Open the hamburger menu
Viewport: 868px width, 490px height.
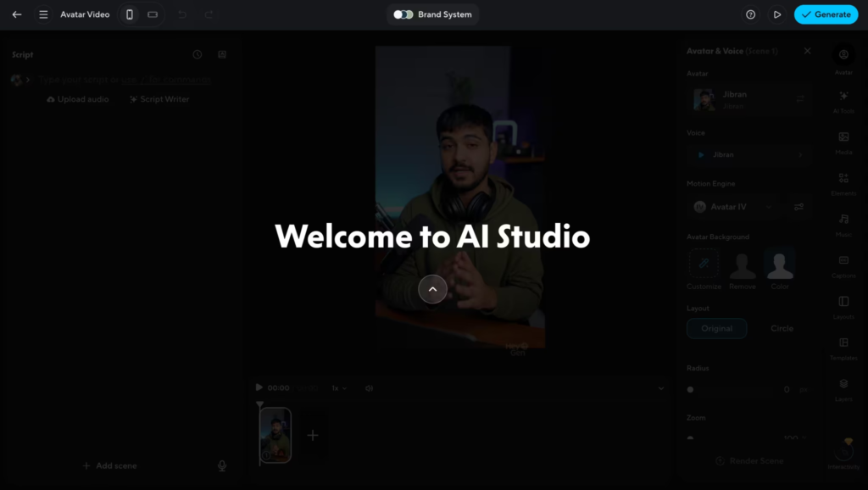click(43, 14)
